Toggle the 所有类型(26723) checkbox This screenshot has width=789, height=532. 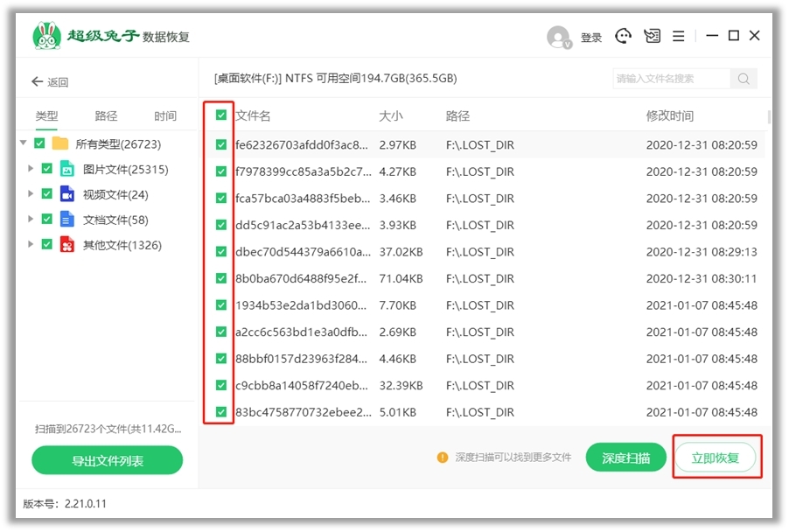click(x=39, y=143)
